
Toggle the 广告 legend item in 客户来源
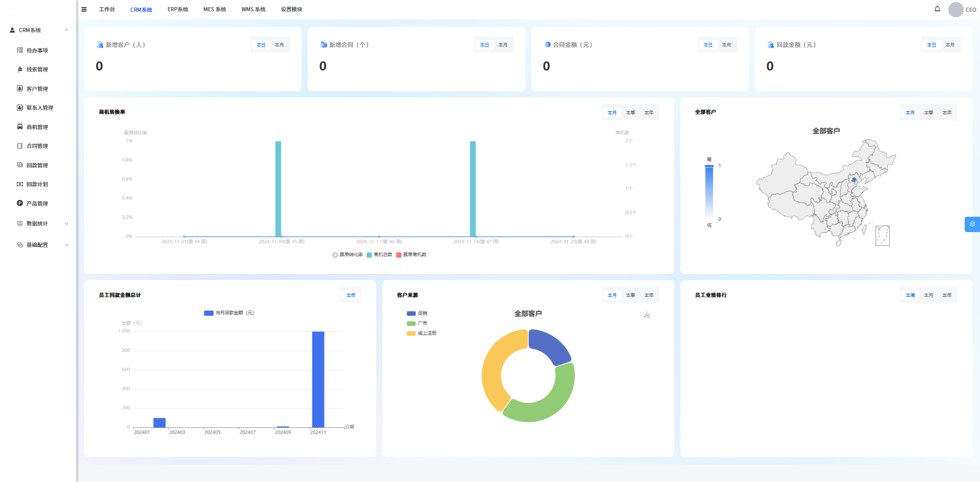point(417,323)
